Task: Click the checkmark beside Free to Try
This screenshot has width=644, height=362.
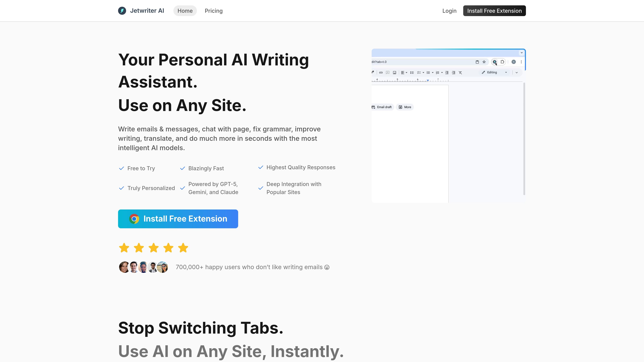Action: click(121, 168)
